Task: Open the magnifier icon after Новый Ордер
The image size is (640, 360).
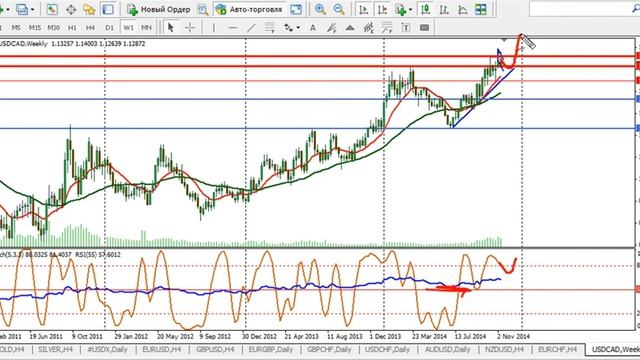Action: [203, 9]
